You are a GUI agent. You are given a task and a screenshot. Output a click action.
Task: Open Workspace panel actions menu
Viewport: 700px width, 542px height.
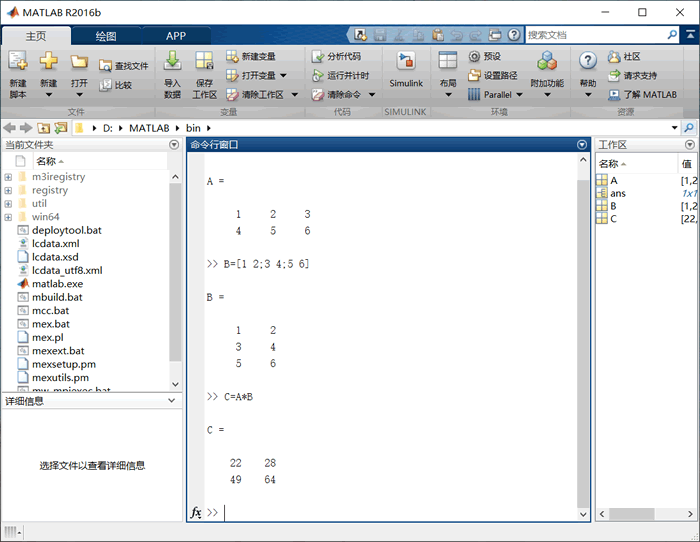coord(690,145)
